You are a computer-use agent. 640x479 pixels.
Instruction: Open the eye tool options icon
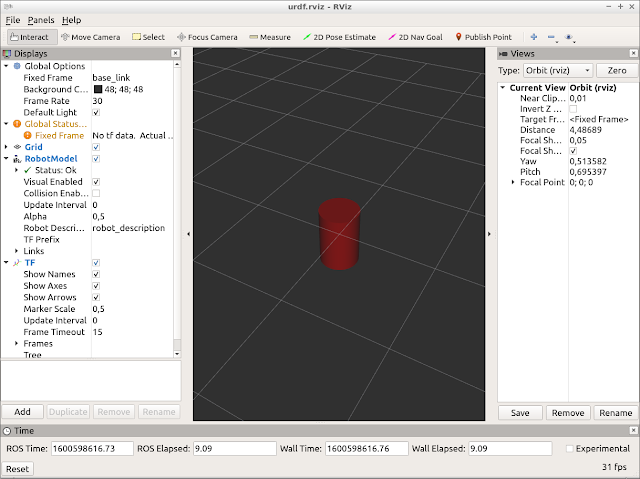tap(569, 38)
